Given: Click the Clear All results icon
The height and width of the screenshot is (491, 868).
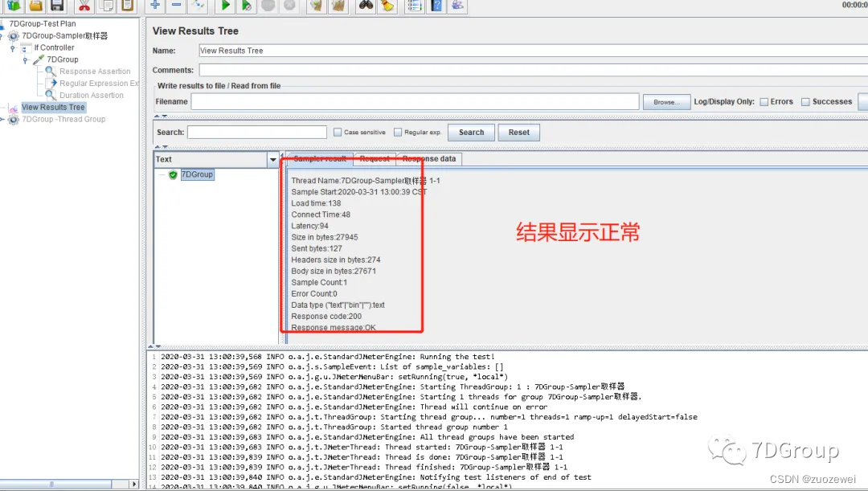Looking at the screenshot, I should tap(338, 6).
